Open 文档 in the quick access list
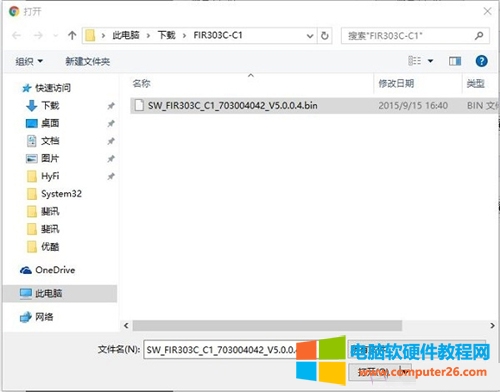The image size is (500, 392). [50, 141]
